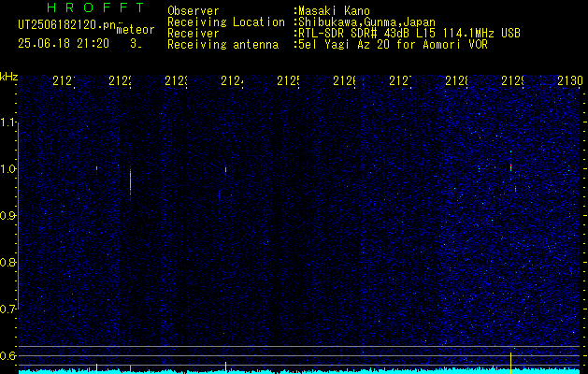Click the time label below 'Observer'
The width and height of the screenshot is (588, 374).
177,80
